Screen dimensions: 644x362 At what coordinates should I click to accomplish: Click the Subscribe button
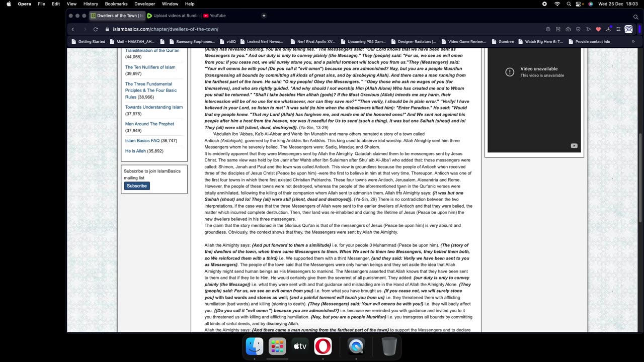coord(136,186)
